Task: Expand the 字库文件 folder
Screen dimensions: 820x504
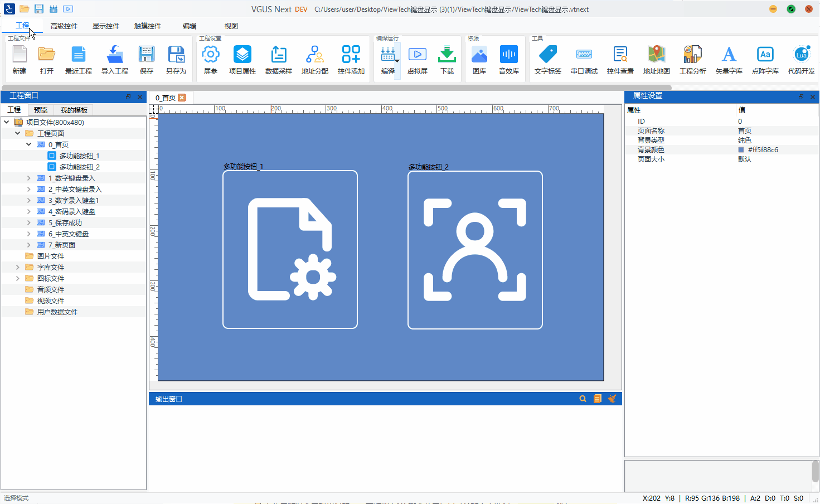Action: tap(18, 267)
